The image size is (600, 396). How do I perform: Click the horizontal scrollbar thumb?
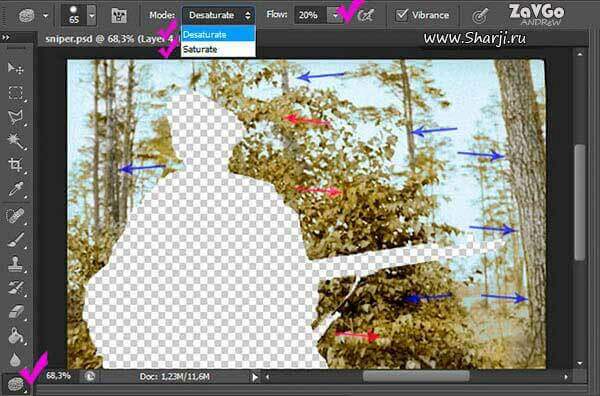pyautogui.click(x=416, y=376)
